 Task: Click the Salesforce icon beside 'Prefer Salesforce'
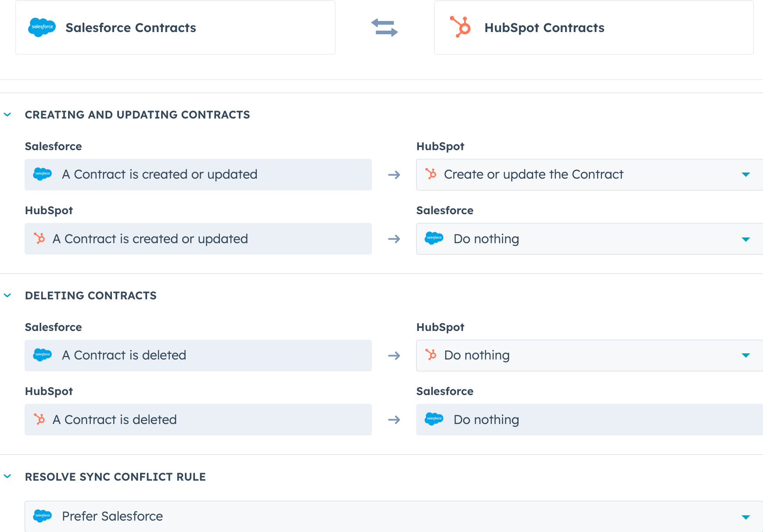(42, 516)
